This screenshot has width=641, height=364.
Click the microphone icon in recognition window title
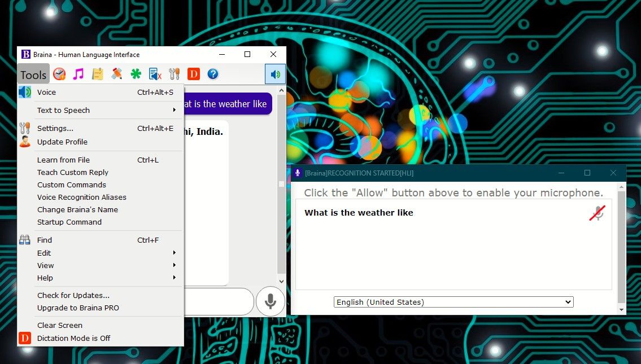pos(298,173)
